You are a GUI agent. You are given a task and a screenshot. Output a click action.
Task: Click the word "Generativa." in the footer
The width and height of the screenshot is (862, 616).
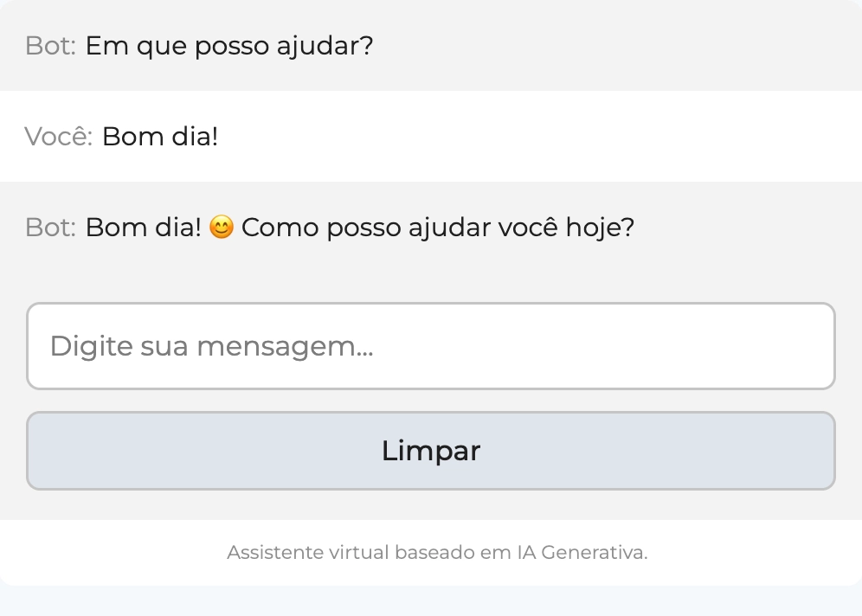[x=595, y=552]
